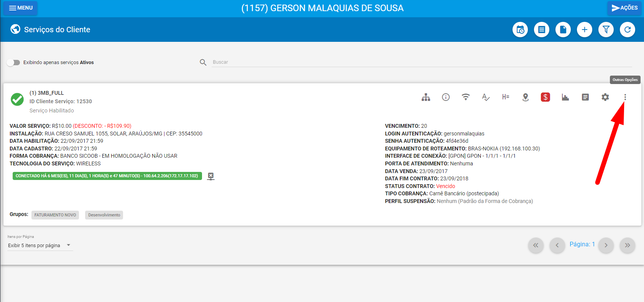Click the wifi signal icon
This screenshot has height=302, width=644.
(466, 97)
